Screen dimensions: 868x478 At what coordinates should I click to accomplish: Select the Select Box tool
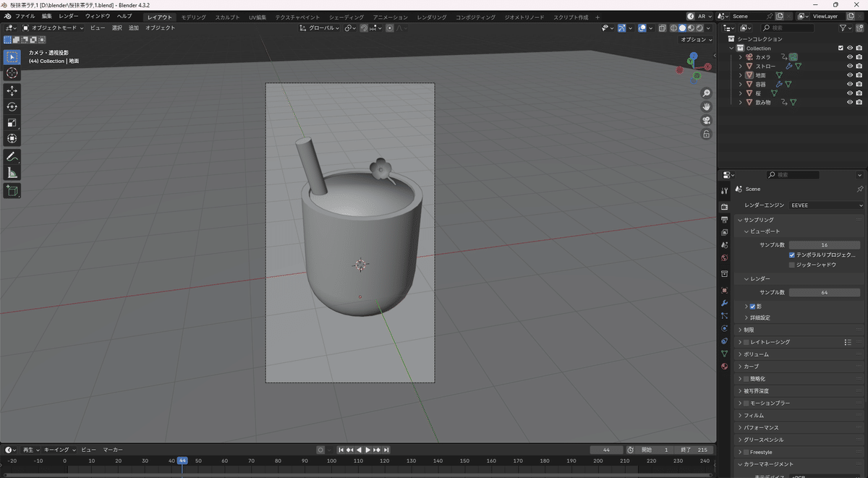click(x=12, y=57)
